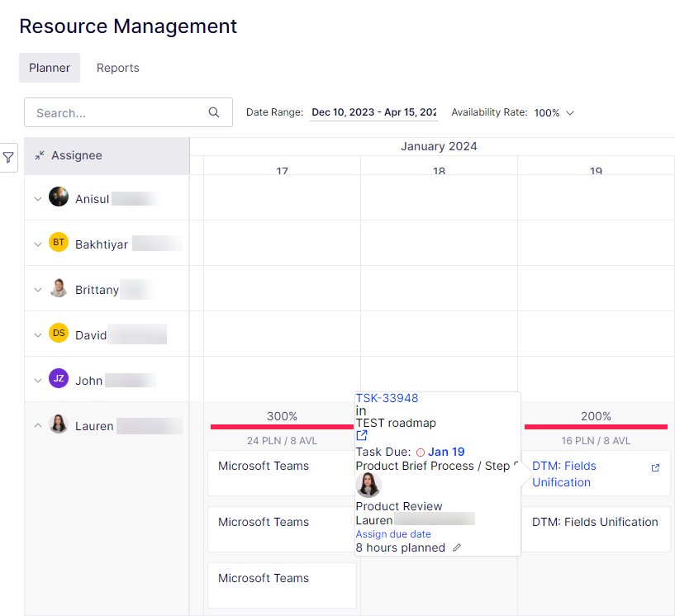Click David's DS avatar

[x=59, y=333]
